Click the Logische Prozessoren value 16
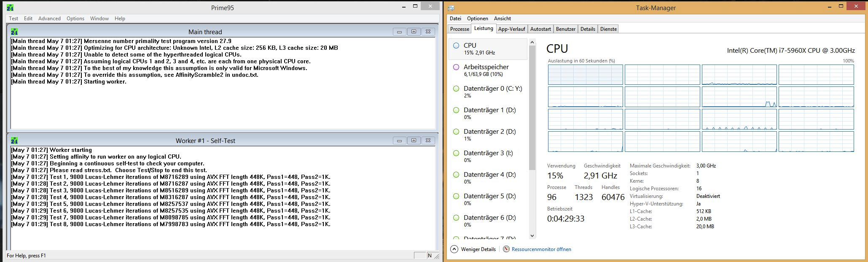Screen dimensions: 868x262 point(699,189)
